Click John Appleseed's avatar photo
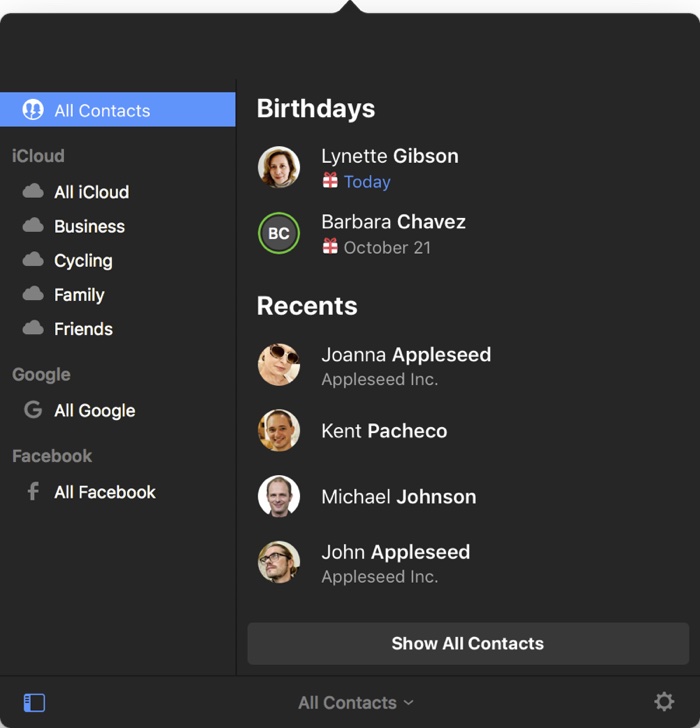This screenshot has height=728, width=700. click(x=279, y=562)
